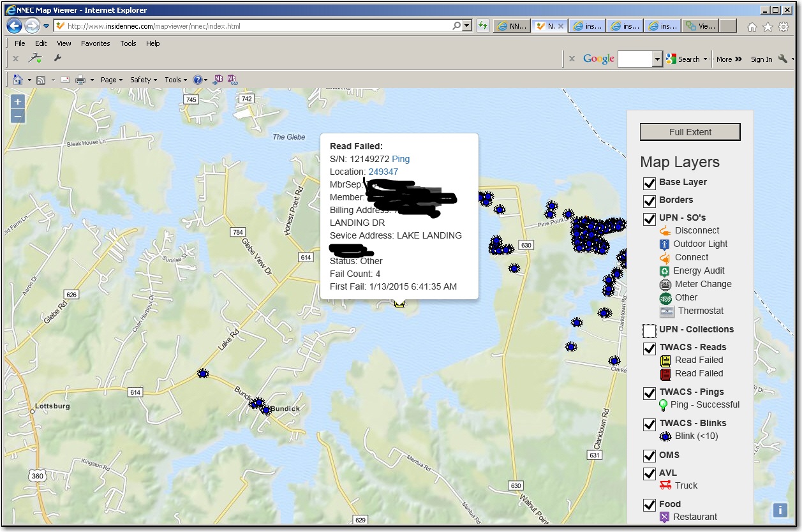Image resolution: width=802 pixels, height=532 pixels.
Task: Open the Tools menu in menu bar
Action: click(128, 43)
